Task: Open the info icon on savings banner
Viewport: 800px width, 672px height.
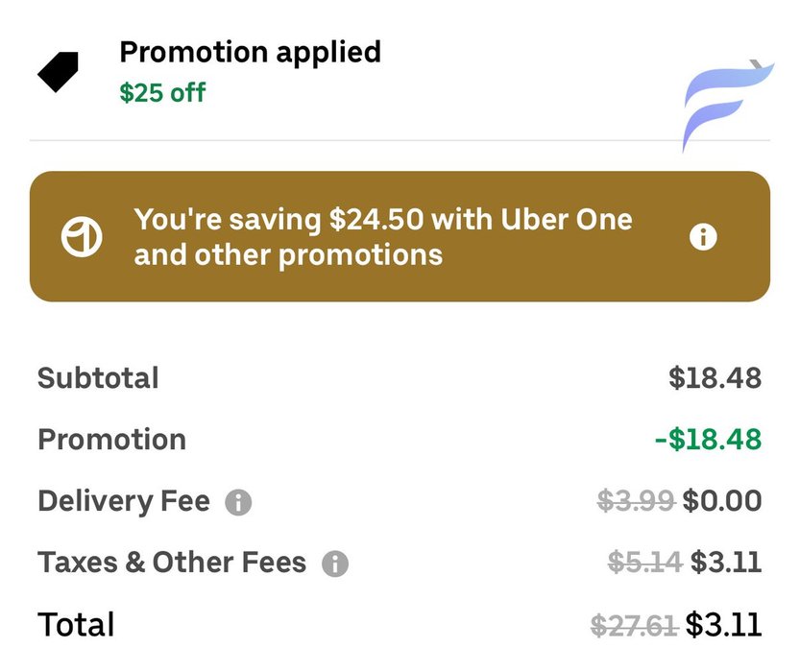Action: [x=703, y=237]
